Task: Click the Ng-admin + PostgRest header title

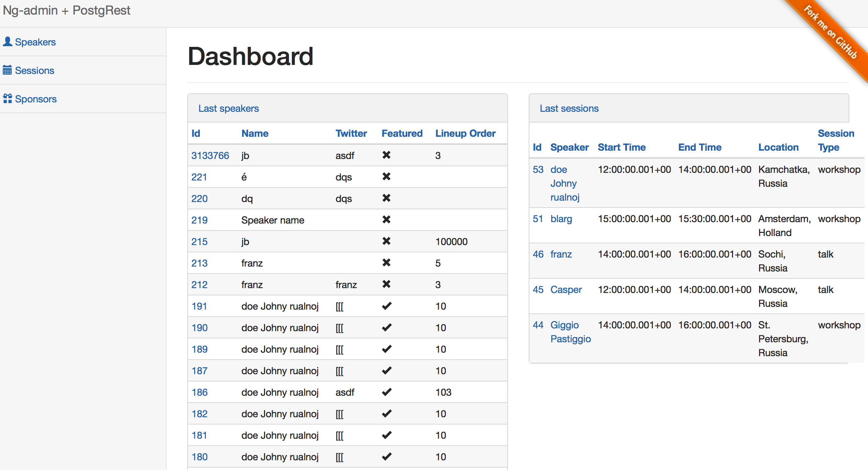Action: click(67, 10)
